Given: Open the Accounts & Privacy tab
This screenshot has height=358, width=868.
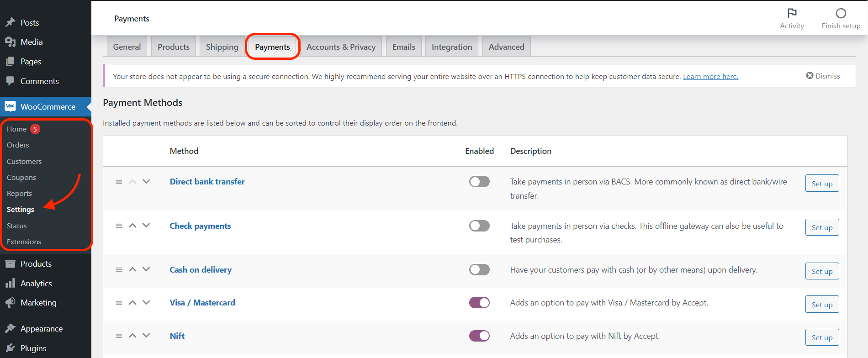Looking at the screenshot, I should coord(341,47).
